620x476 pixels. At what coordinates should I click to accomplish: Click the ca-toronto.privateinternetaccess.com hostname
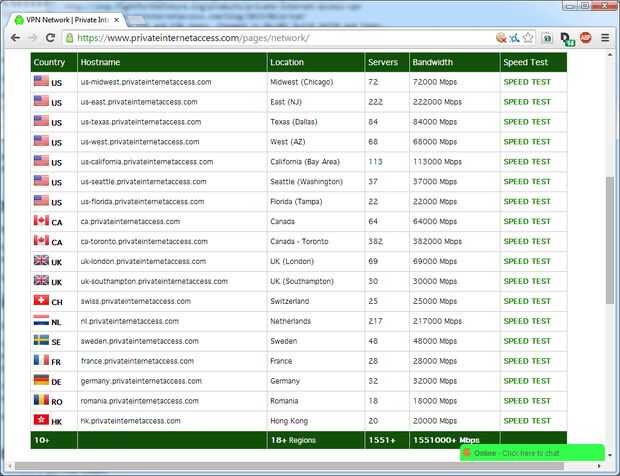click(144, 241)
